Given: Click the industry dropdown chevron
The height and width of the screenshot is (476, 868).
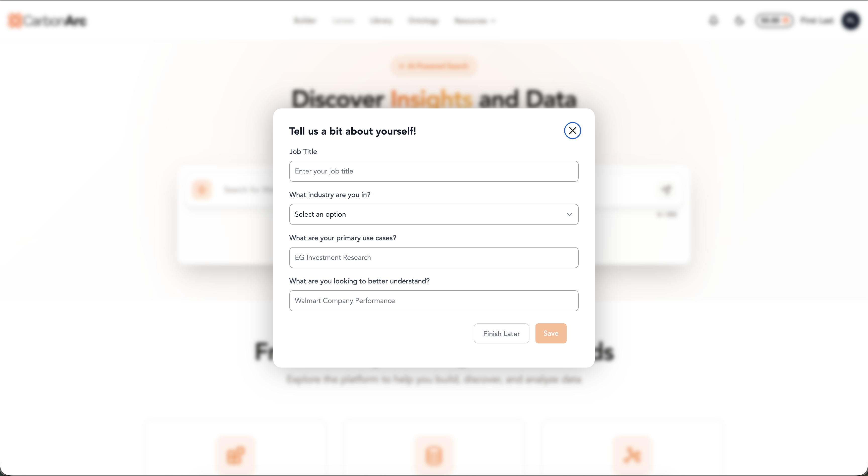Looking at the screenshot, I should 569,214.
